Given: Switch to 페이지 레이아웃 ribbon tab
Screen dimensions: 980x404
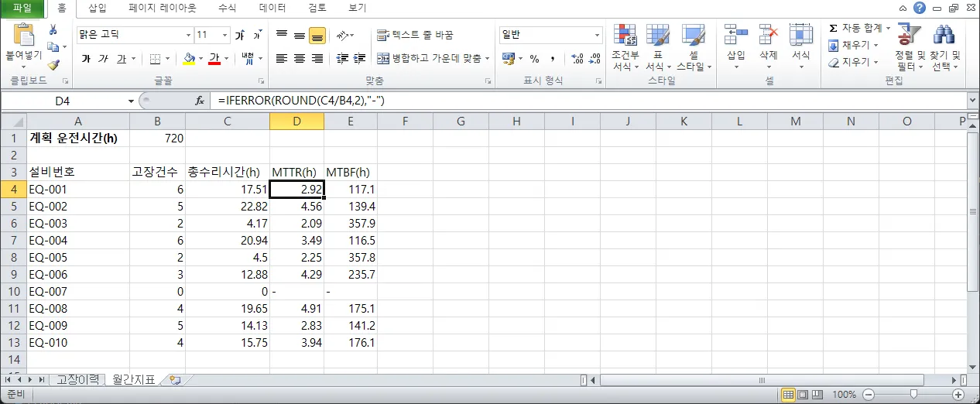Looking at the screenshot, I should 163,8.
